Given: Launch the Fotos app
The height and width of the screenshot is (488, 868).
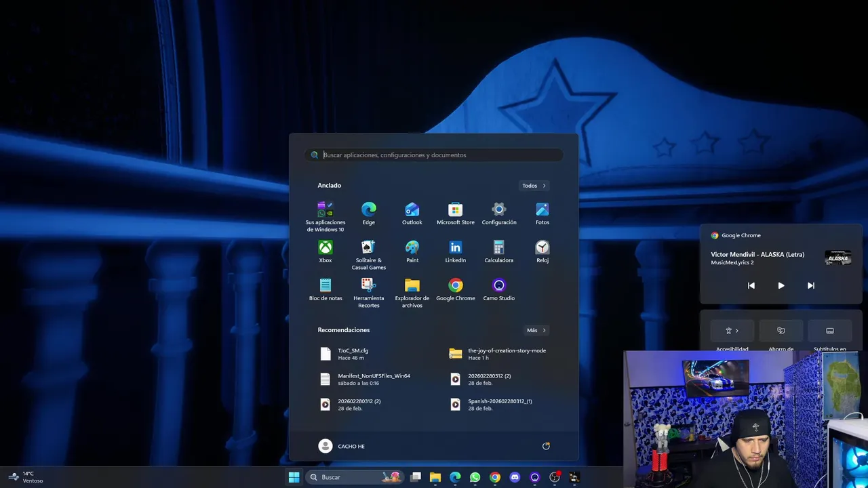Looking at the screenshot, I should [x=542, y=213].
